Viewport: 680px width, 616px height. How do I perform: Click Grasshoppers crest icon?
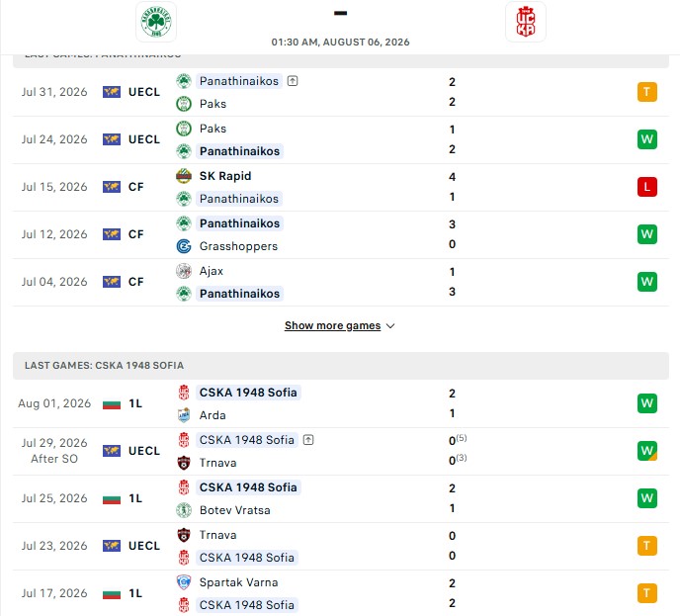184,246
